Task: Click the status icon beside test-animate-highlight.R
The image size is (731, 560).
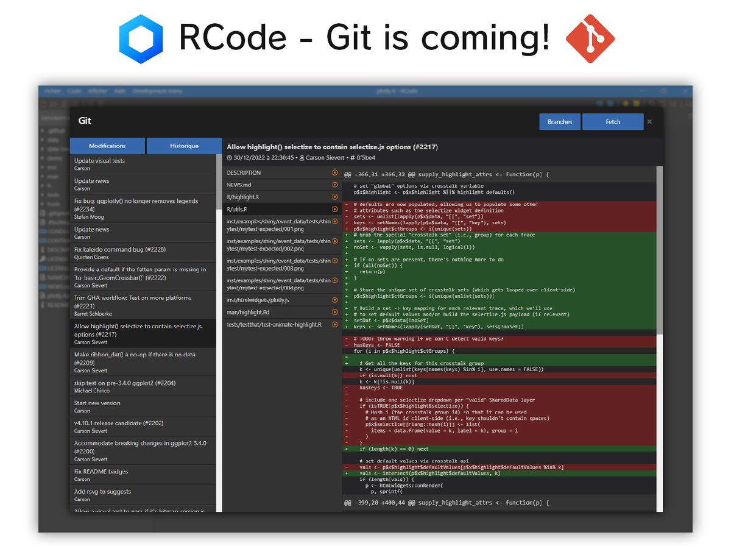Action: [334, 324]
